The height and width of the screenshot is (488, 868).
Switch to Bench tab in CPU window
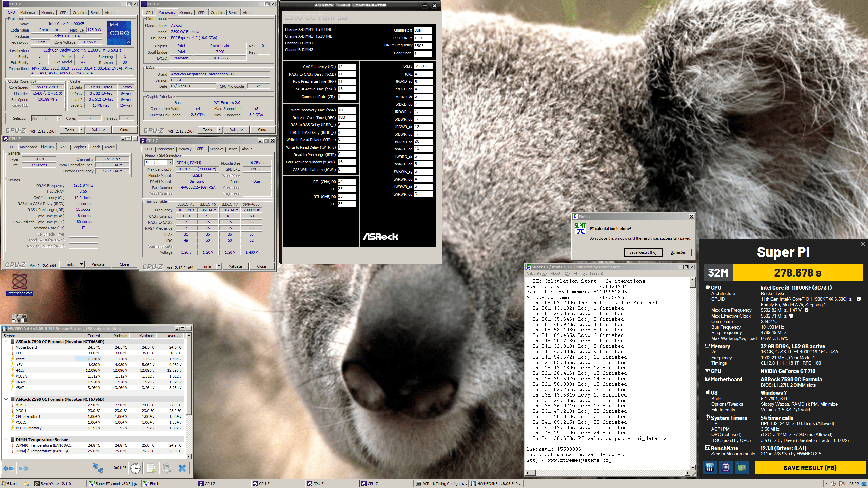pyautogui.click(x=95, y=13)
